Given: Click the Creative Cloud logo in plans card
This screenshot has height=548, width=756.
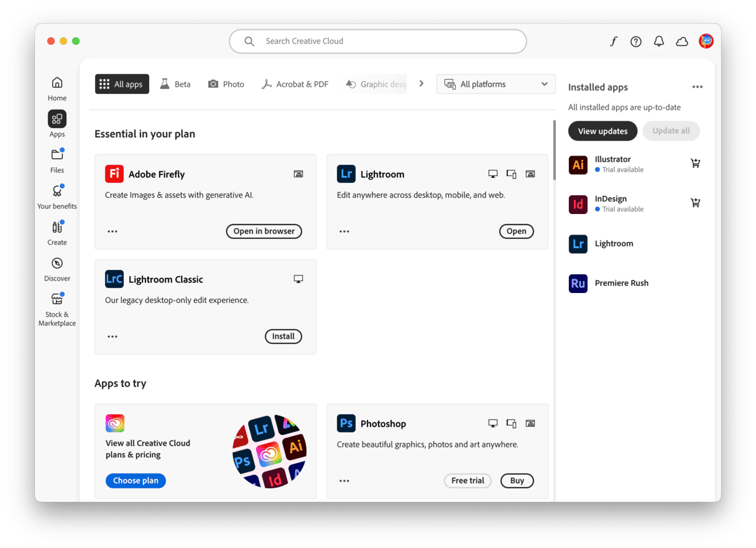Looking at the screenshot, I should click(x=115, y=424).
